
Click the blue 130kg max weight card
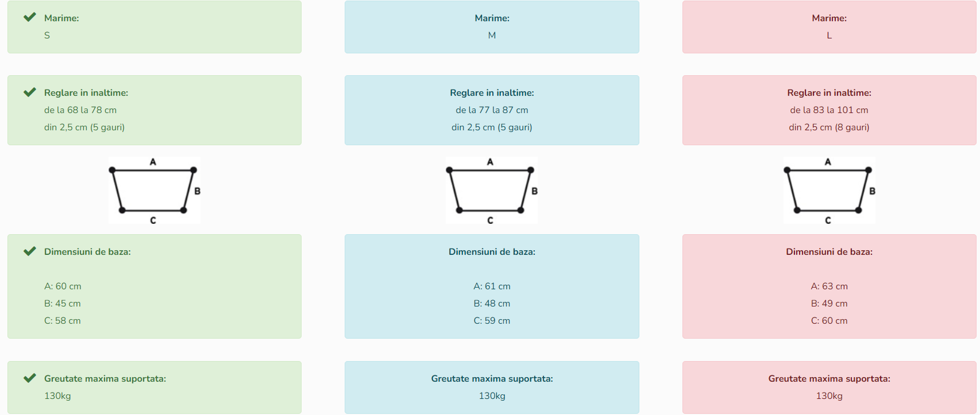coord(492,387)
